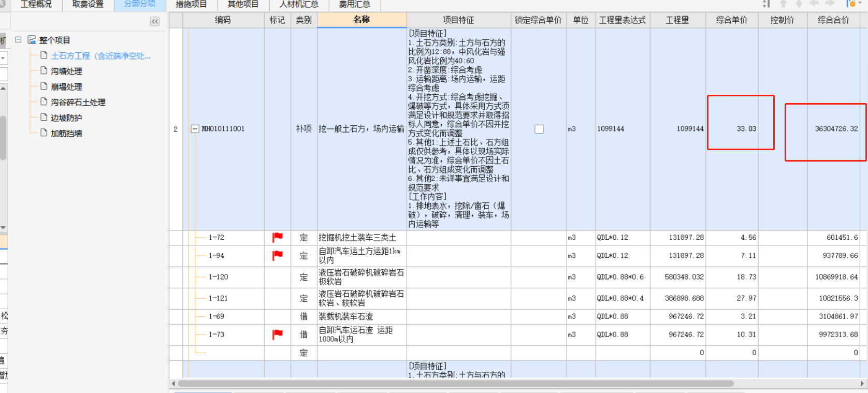Click the quota code cell 1-120
The height and width of the screenshot is (393, 868).
point(218,277)
